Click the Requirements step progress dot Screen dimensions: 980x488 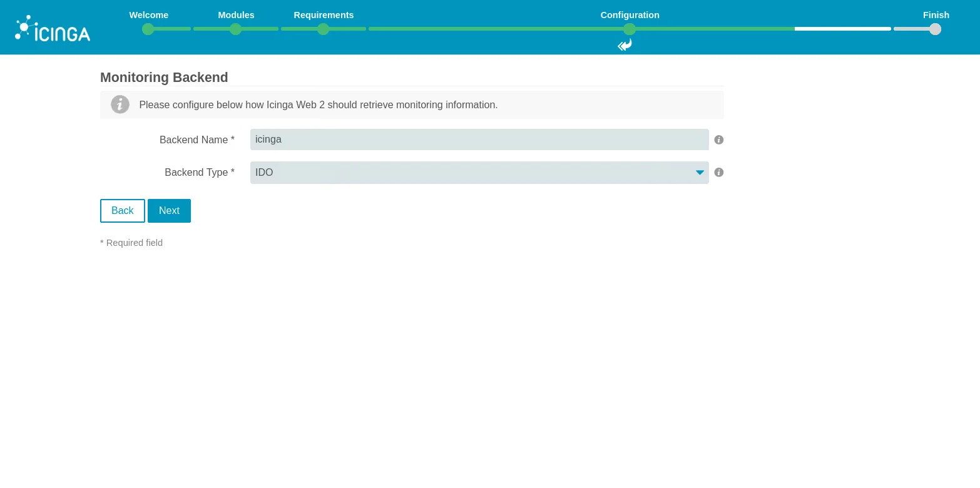point(323,29)
